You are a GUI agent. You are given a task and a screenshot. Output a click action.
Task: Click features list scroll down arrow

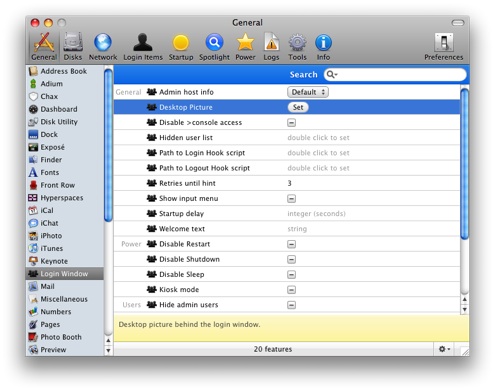click(464, 309)
